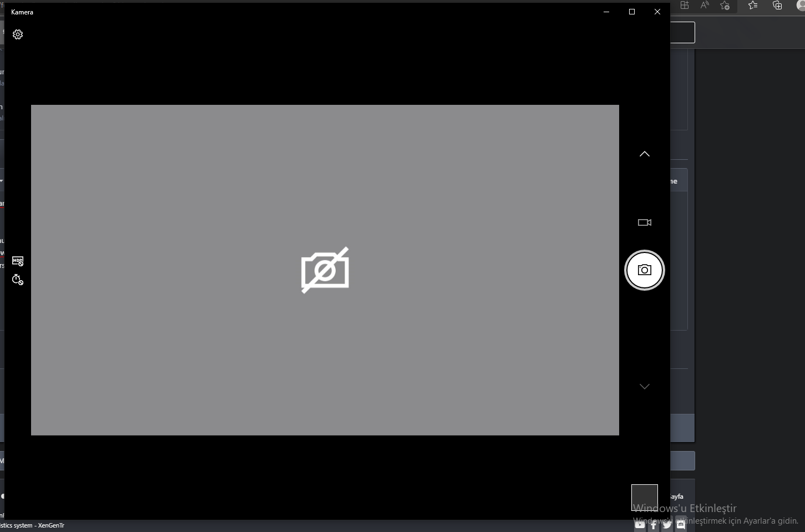
Task: Toggle the photo timer icon
Action: pyautogui.click(x=18, y=280)
